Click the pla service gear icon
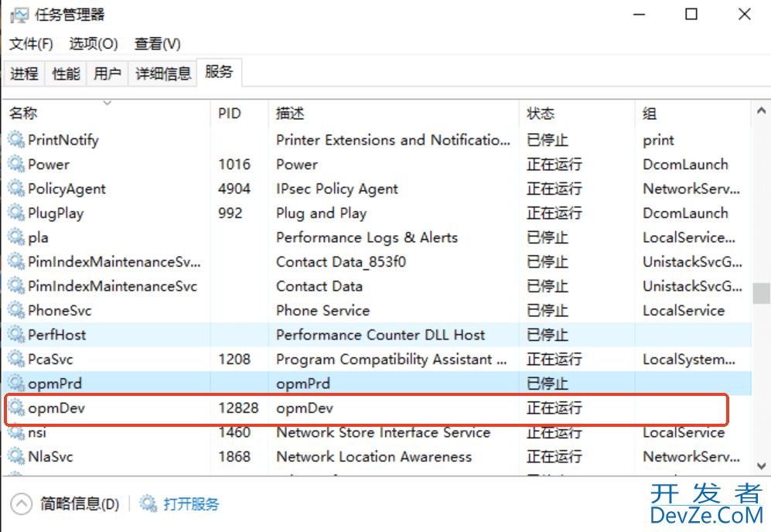This screenshot has width=771, height=532. pyautogui.click(x=16, y=237)
